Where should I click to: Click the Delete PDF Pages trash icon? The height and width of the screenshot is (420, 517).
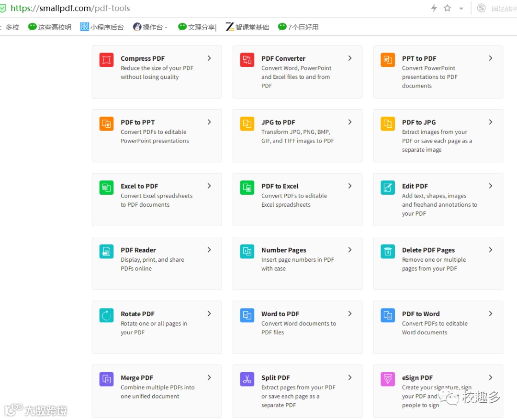(388, 251)
